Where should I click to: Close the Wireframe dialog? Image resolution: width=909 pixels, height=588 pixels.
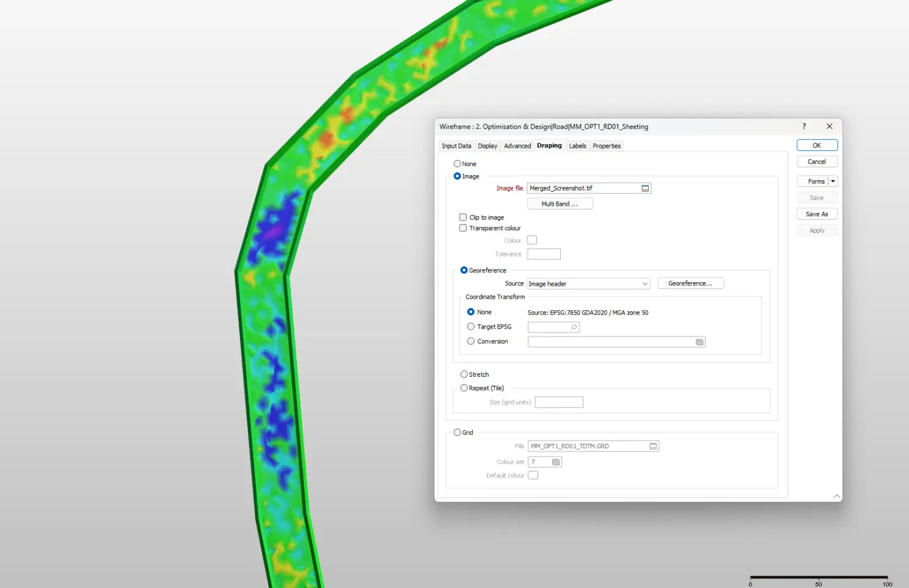(830, 126)
